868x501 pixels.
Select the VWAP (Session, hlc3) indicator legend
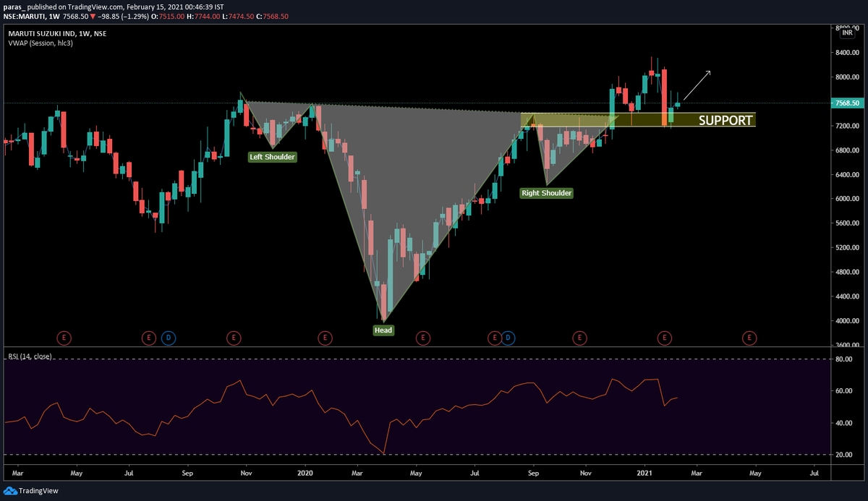tap(41, 43)
